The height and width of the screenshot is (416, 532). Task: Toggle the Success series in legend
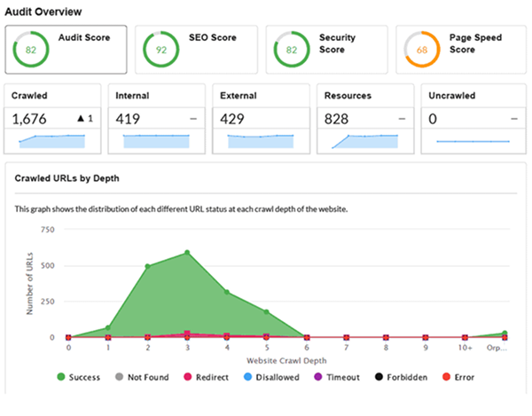tap(79, 377)
